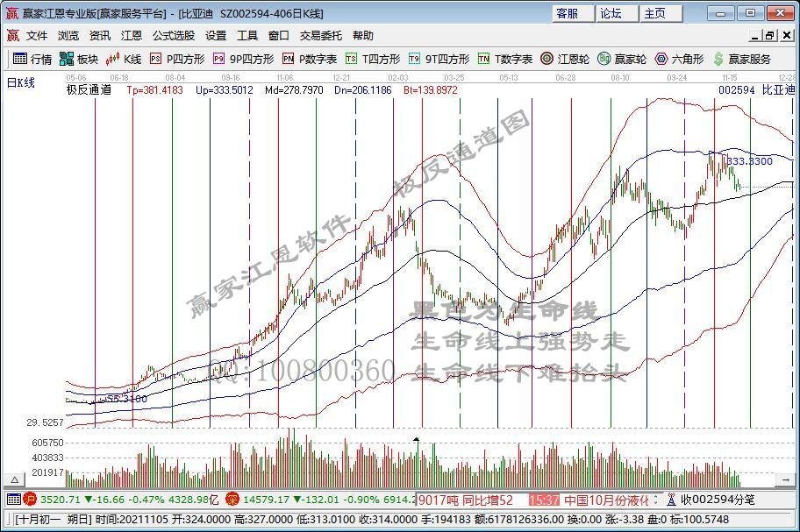Select the 9P四方形 tool icon

[218, 59]
